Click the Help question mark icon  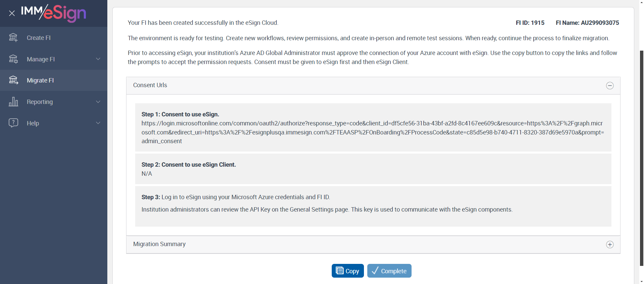(13, 123)
